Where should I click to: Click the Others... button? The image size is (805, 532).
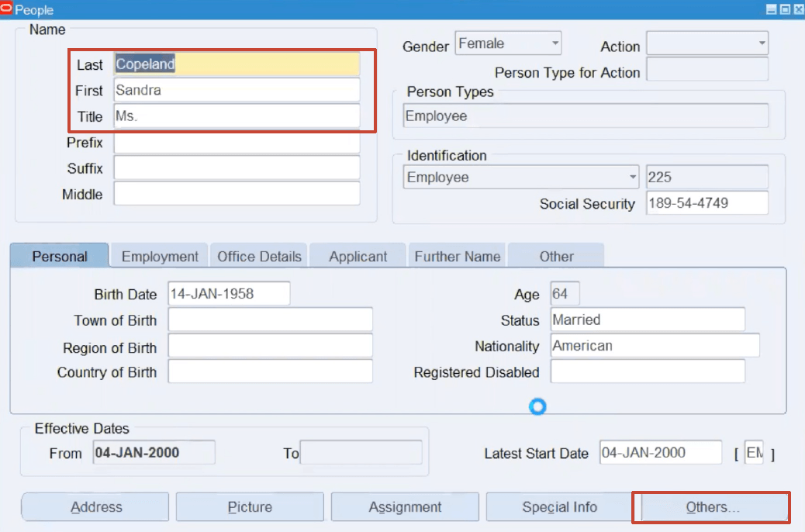[x=713, y=507]
